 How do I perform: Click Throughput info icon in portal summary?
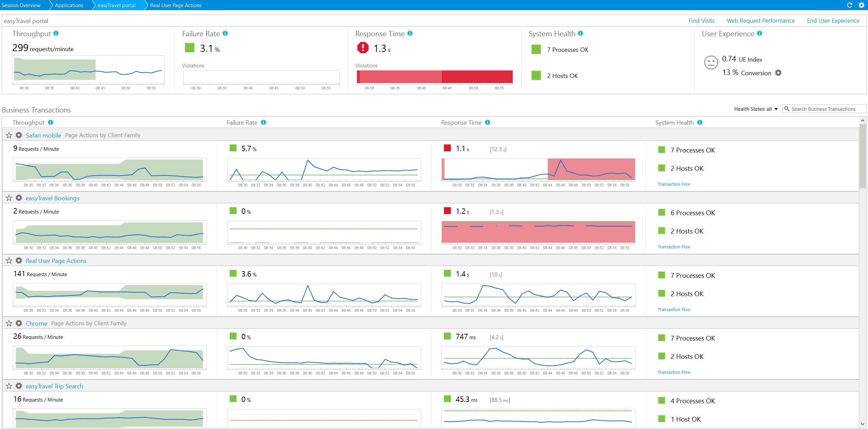[56, 33]
